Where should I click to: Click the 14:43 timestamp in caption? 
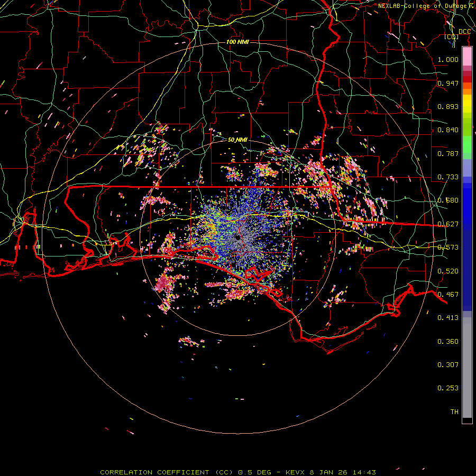point(364,472)
